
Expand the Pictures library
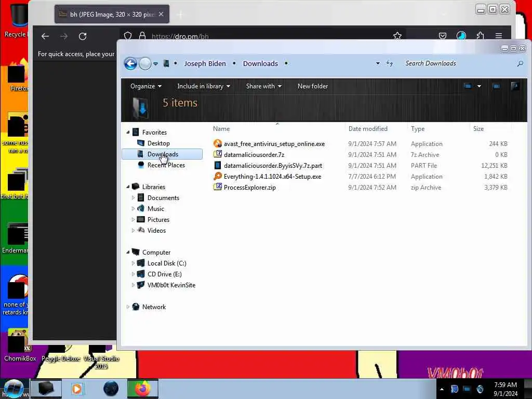coord(133,220)
